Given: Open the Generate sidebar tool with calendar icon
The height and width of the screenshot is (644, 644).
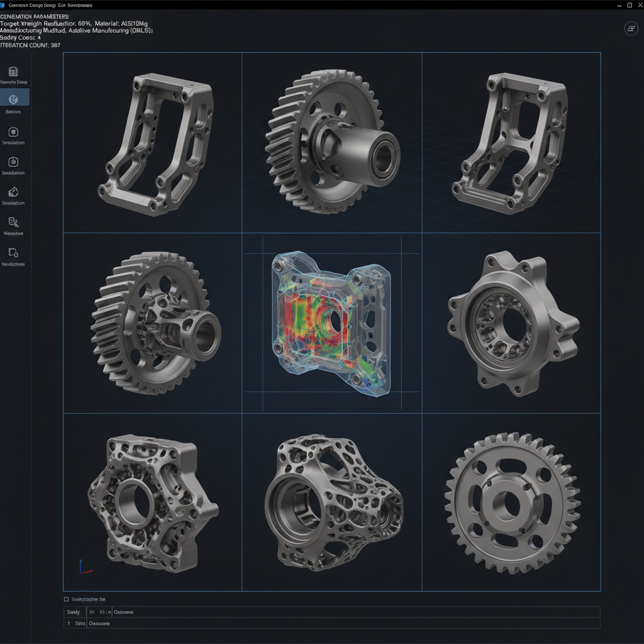Looking at the screenshot, I should (13, 75).
